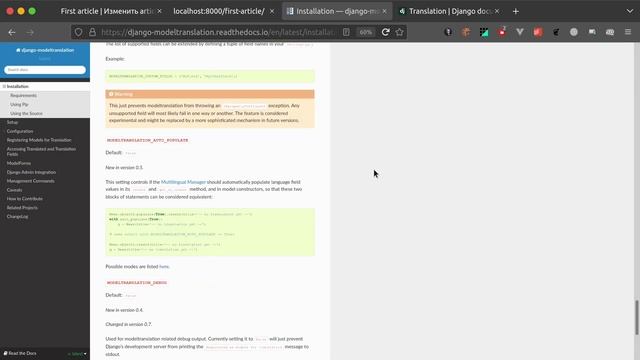The image size is (640, 360).
Task: Go to ModelForms in the sidebar
Action: point(18,163)
